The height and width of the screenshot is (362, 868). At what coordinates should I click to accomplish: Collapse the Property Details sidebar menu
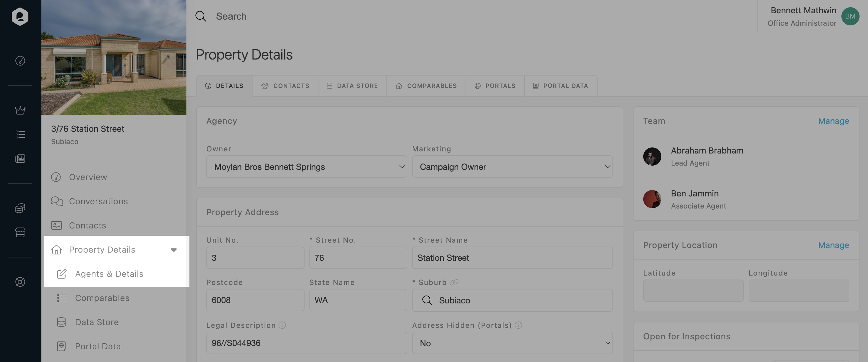[x=173, y=250]
